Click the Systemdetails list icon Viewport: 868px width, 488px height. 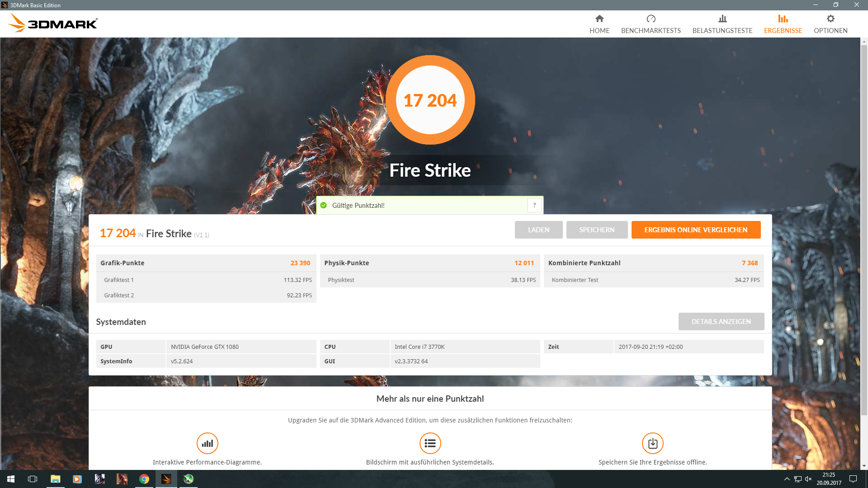coord(430,443)
